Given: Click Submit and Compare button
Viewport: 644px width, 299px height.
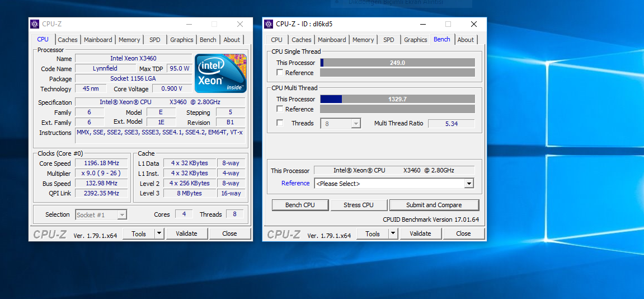Looking at the screenshot, I should point(434,205).
